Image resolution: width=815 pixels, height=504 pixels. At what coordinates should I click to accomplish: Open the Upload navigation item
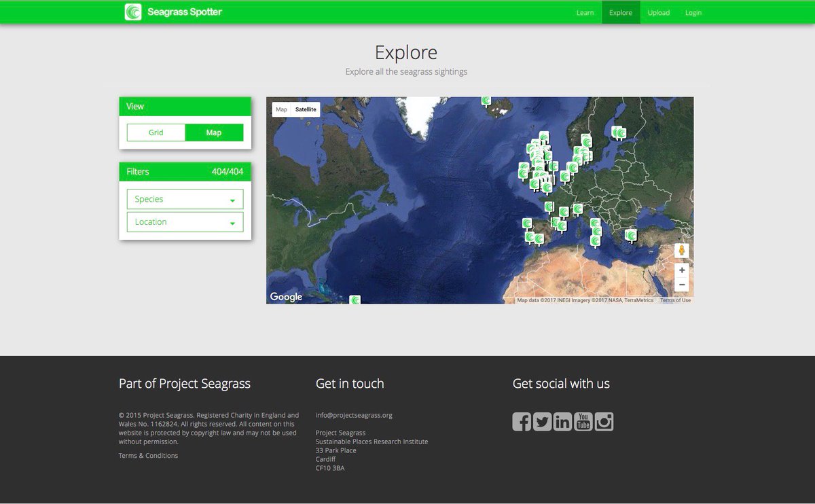(658, 12)
